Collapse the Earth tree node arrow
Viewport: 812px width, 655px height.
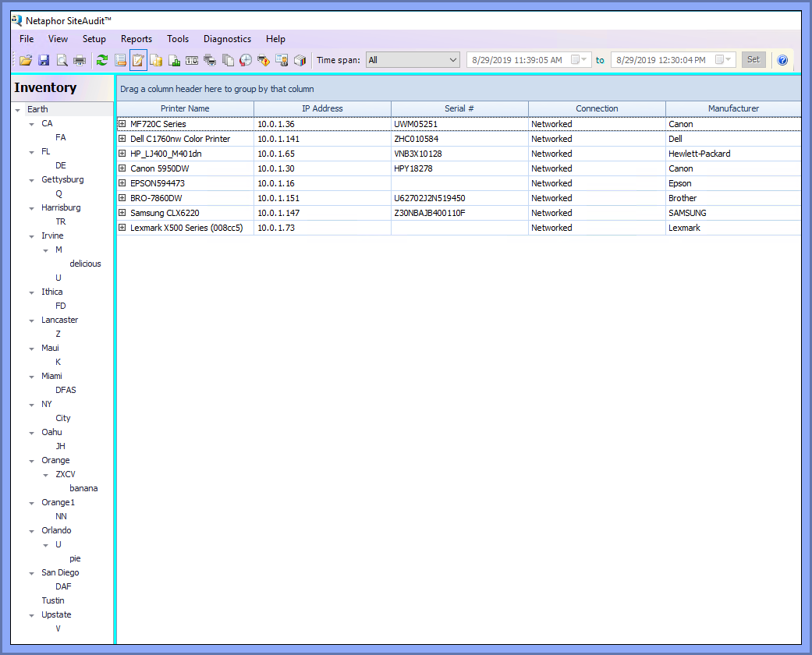point(18,110)
